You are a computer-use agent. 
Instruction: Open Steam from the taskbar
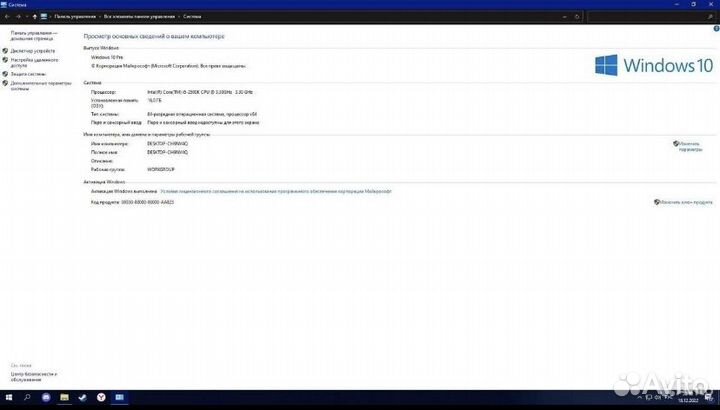83,398
